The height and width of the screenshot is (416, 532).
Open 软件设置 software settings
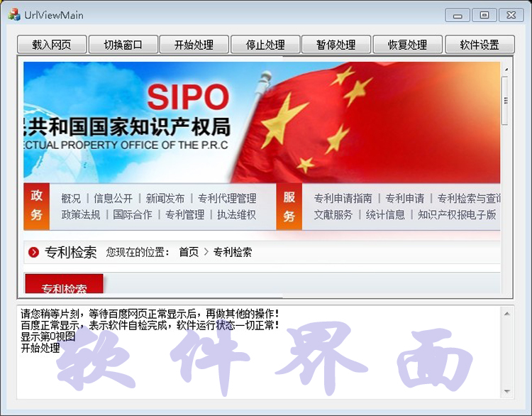pyautogui.click(x=480, y=45)
